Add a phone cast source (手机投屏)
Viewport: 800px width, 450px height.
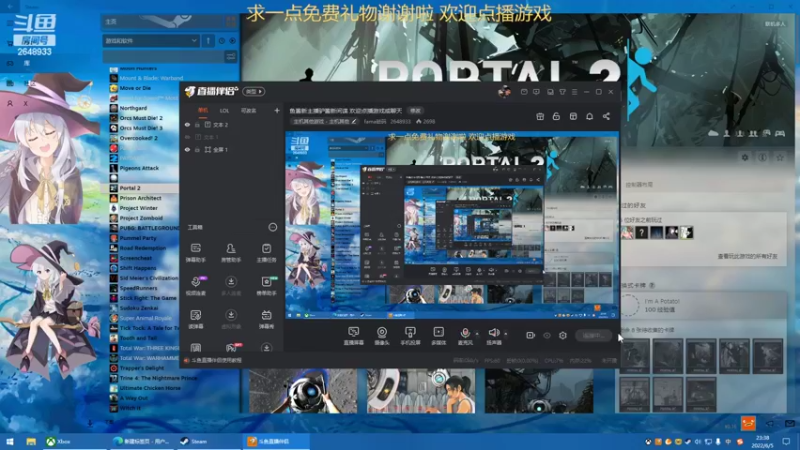point(410,336)
